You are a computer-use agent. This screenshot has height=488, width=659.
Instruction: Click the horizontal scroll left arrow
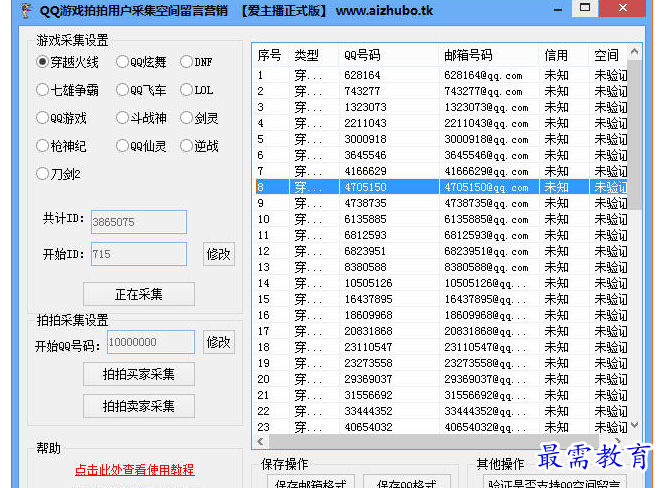pos(261,441)
